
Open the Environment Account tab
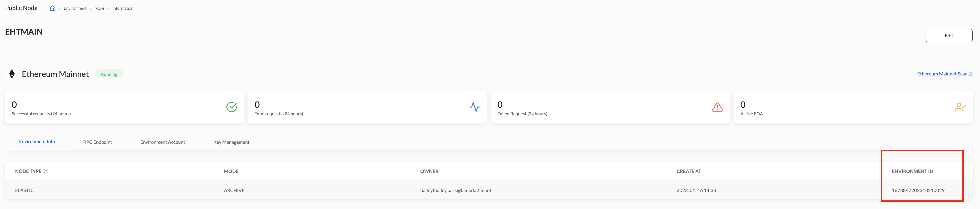(162, 142)
